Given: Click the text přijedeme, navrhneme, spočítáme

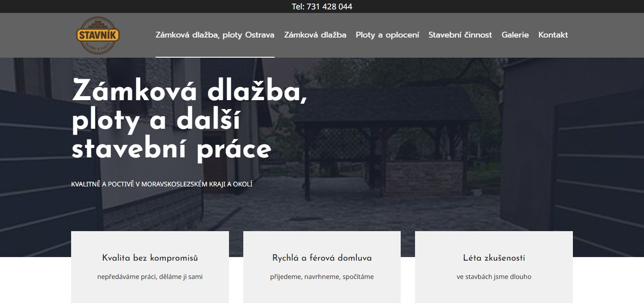Looking at the screenshot, I should point(322,277).
